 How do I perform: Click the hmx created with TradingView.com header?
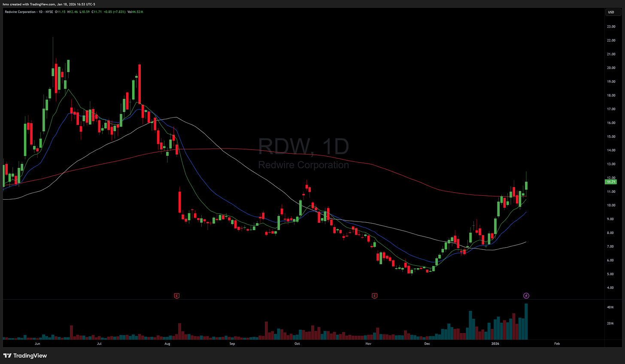[x=49, y=4]
